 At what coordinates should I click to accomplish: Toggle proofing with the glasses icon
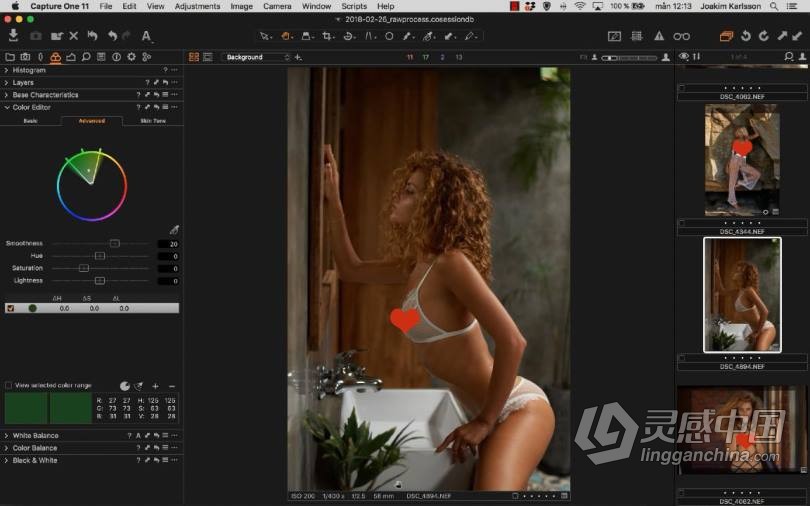pos(681,36)
